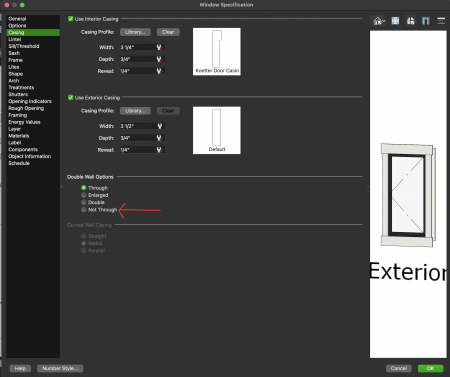
Task: Click the exterior casing Width field
Action: point(138,126)
